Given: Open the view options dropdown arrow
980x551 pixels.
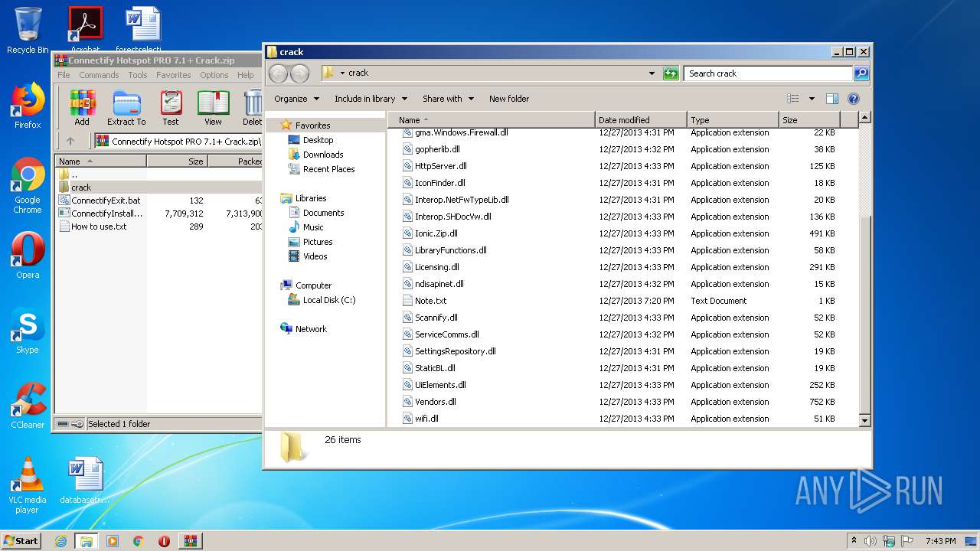Looking at the screenshot, I should tap(812, 99).
